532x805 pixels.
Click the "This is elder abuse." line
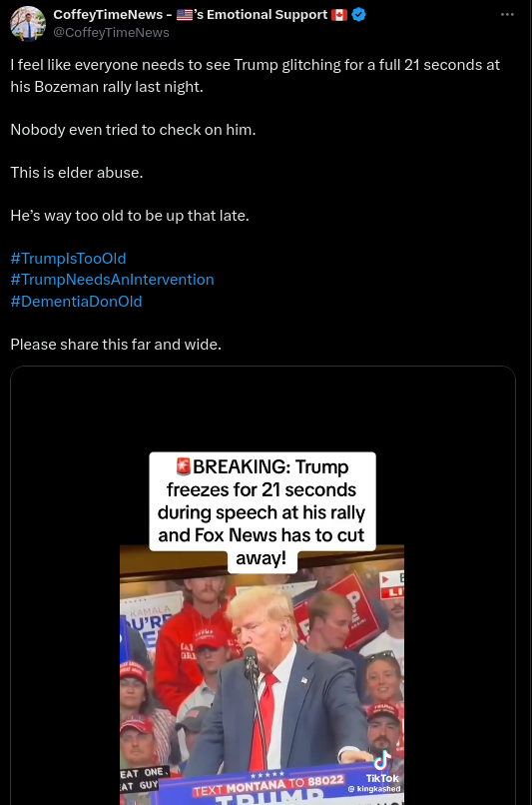[x=77, y=172]
